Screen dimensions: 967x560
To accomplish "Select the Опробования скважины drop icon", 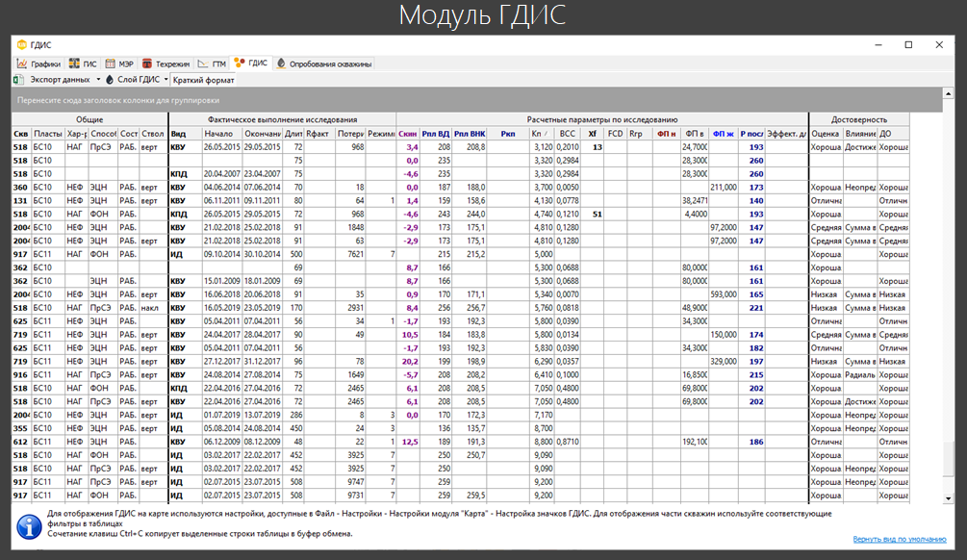I will 281,64.
